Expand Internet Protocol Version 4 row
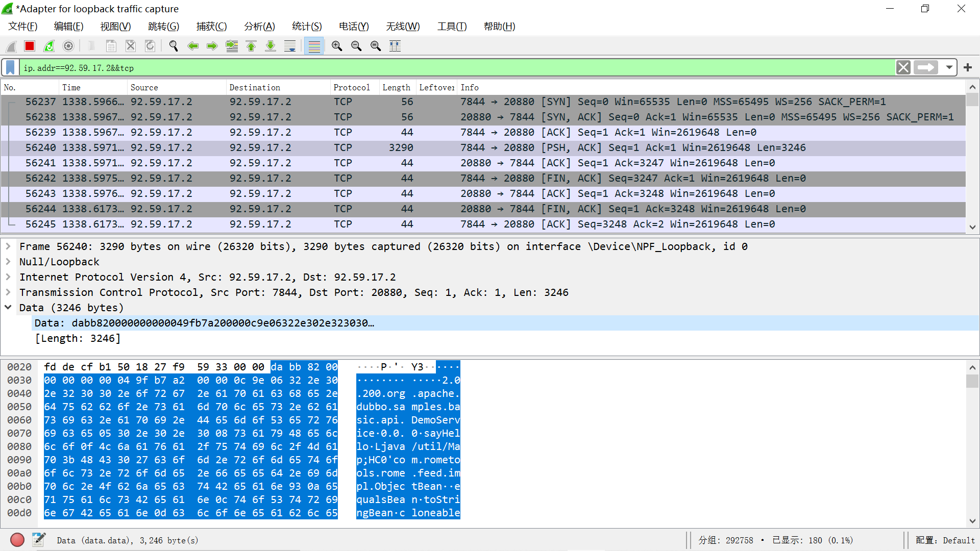The image size is (980, 551). (8, 277)
